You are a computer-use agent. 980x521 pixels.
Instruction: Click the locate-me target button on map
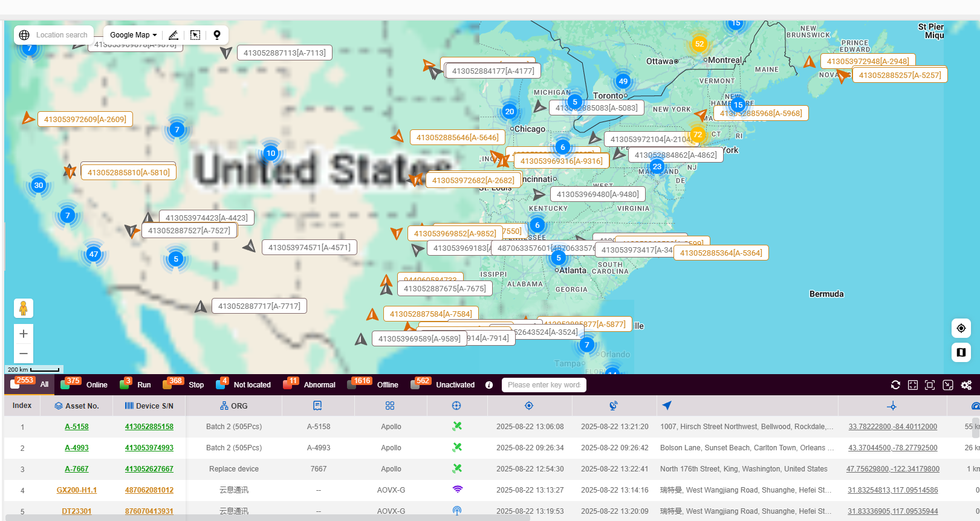(961, 328)
